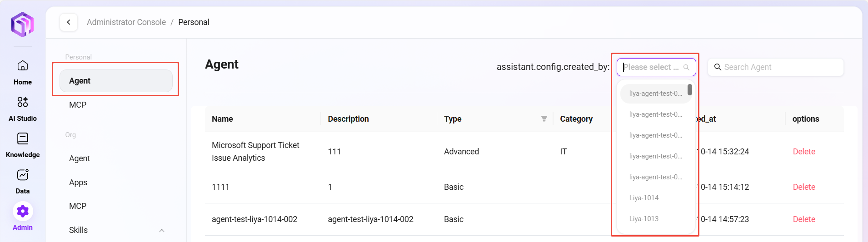Delete the agent-test-liya-1014-002 row

[x=804, y=219]
